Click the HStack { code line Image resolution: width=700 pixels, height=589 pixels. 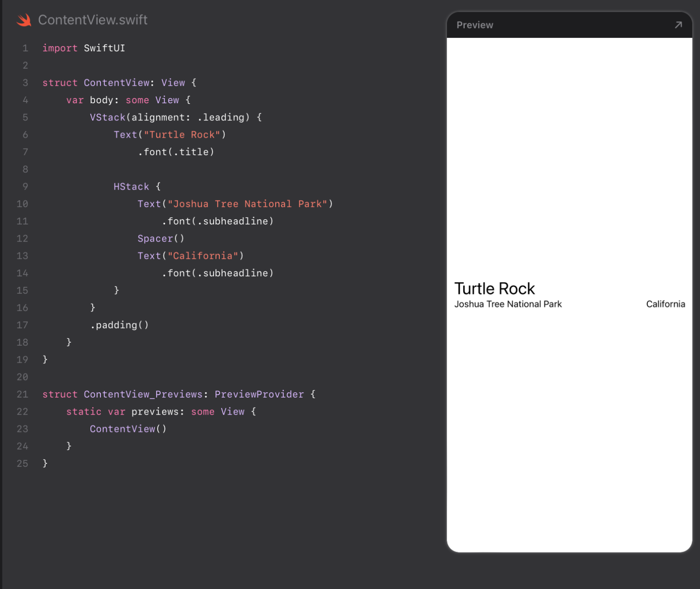point(137,187)
